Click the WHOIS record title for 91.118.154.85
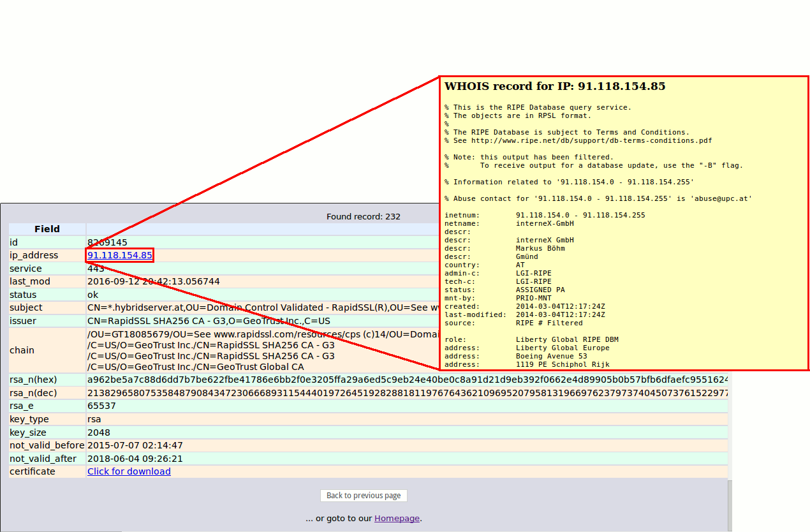 [x=555, y=86]
